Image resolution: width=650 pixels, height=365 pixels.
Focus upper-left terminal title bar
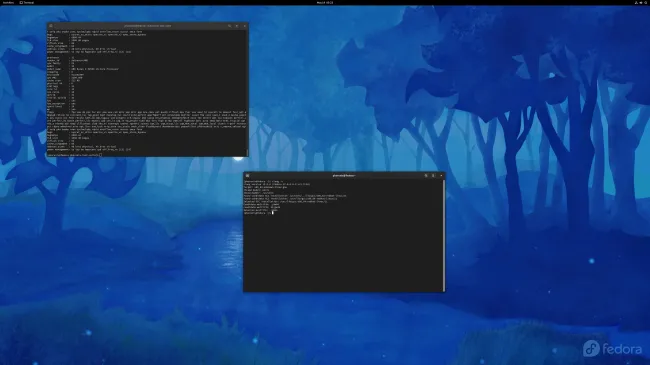click(x=148, y=26)
